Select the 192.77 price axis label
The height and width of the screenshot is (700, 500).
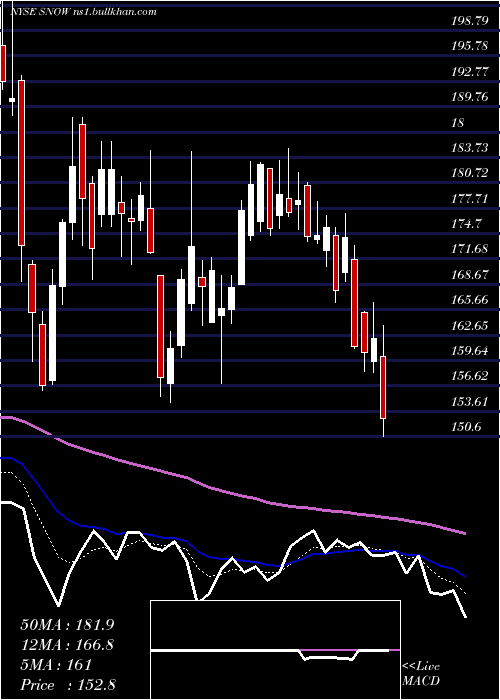(470, 71)
